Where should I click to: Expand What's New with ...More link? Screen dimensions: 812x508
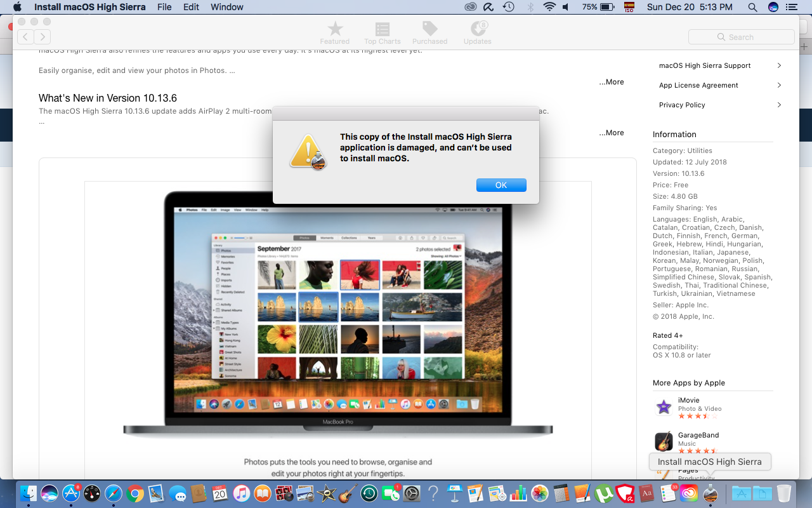[612, 133]
